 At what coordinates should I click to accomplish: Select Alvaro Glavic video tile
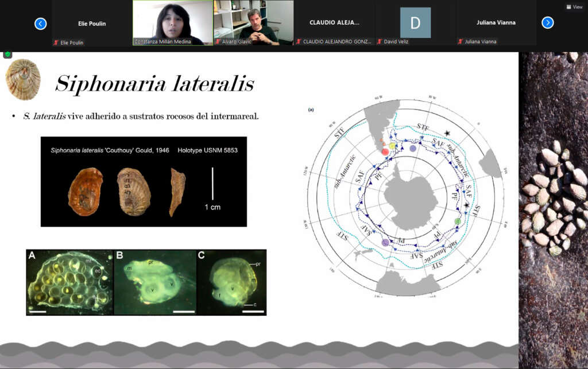tap(253, 23)
